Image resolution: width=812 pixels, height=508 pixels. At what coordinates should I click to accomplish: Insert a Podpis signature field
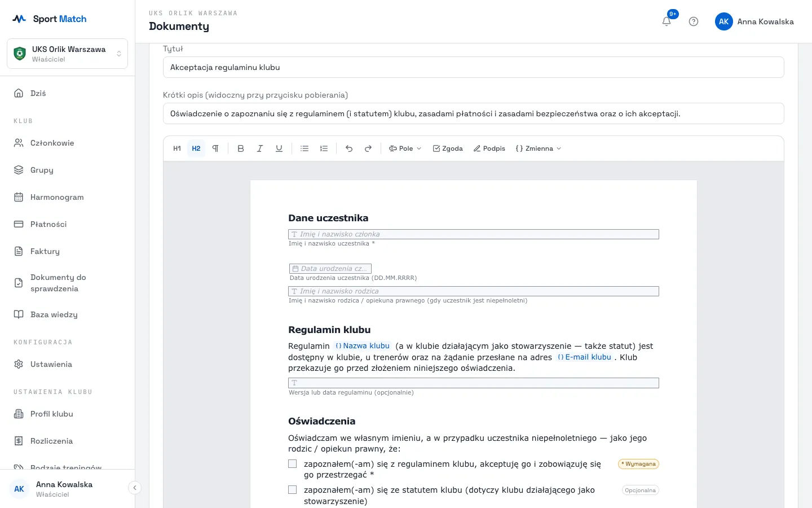pos(489,148)
